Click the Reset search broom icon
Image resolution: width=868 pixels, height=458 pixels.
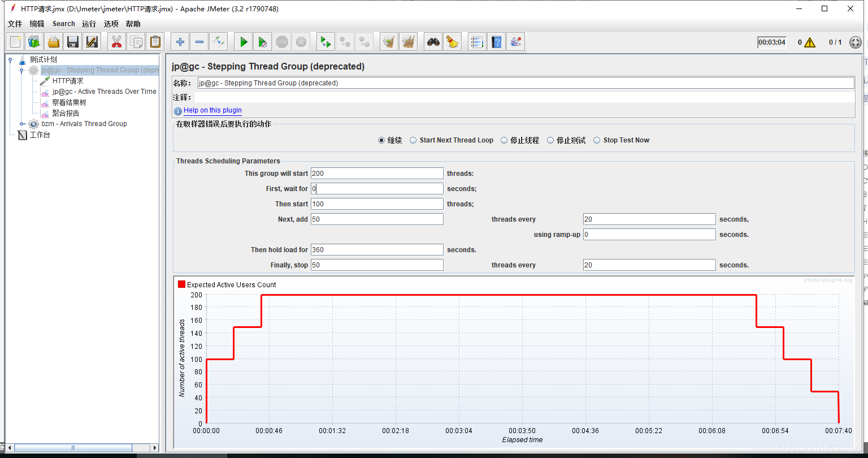coord(452,42)
